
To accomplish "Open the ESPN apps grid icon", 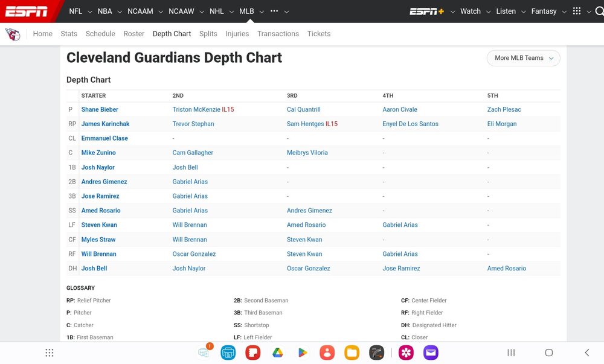I will click(577, 11).
